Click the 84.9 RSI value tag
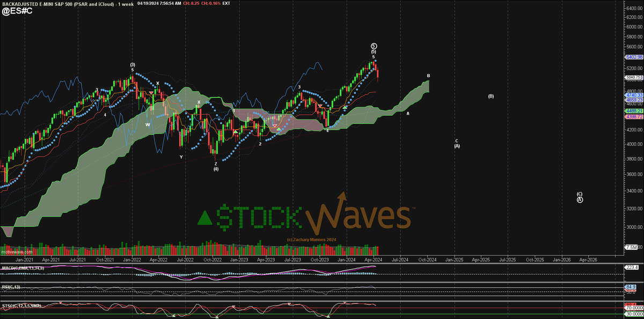644x319 pixels. [631, 287]
